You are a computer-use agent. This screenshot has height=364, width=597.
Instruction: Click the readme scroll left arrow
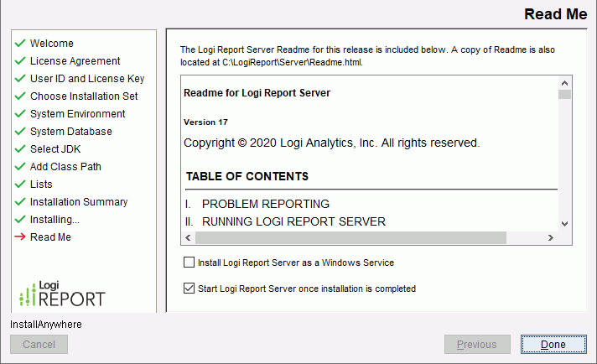pyautogui.click(x=188, y=237)
